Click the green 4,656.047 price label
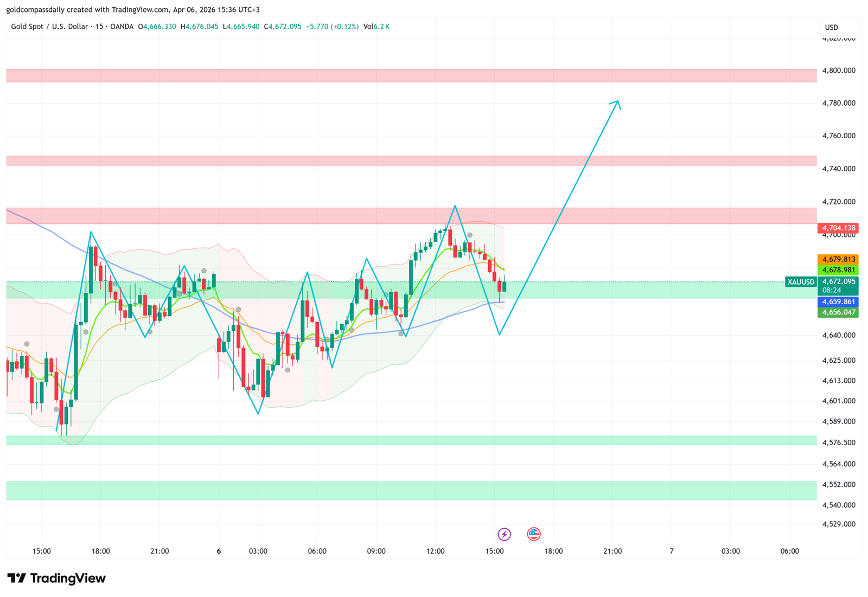Viewport: 868px width, 597px height. [838, 312]
